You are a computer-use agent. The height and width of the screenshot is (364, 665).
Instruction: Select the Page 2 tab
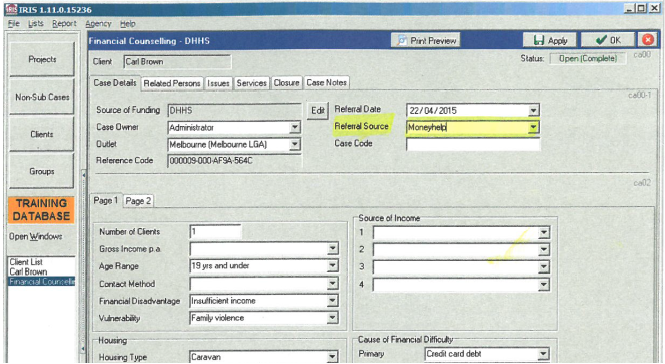click(138, 201)
